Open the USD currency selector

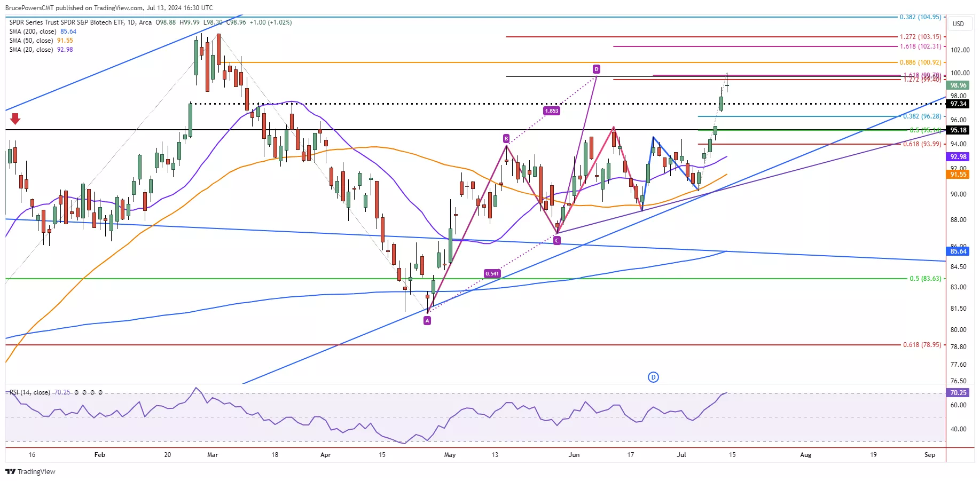(959, 23)
